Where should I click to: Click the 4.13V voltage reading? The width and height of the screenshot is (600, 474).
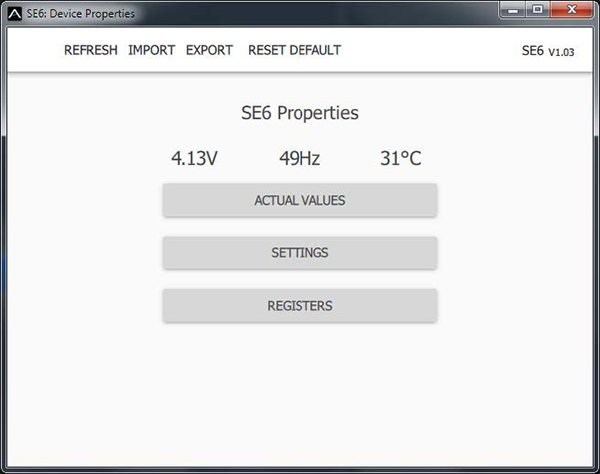[x=194, y=159]
